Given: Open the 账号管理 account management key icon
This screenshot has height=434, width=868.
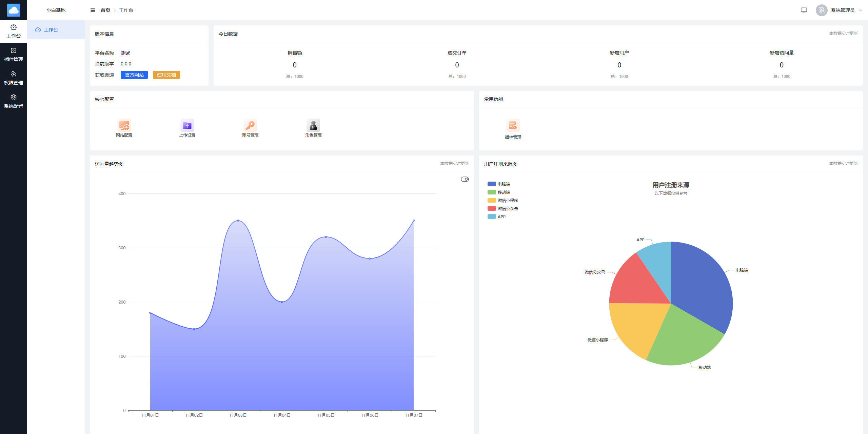Looking at the screenshot, I should point(250,126).
